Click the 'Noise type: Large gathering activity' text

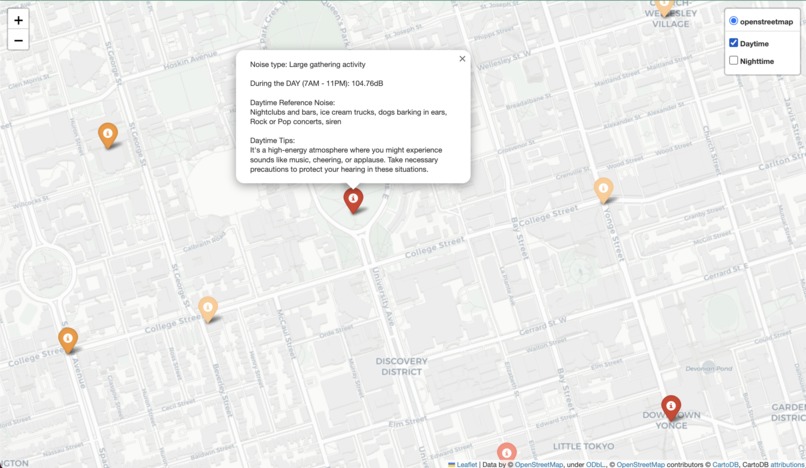(x=307, y=64)
